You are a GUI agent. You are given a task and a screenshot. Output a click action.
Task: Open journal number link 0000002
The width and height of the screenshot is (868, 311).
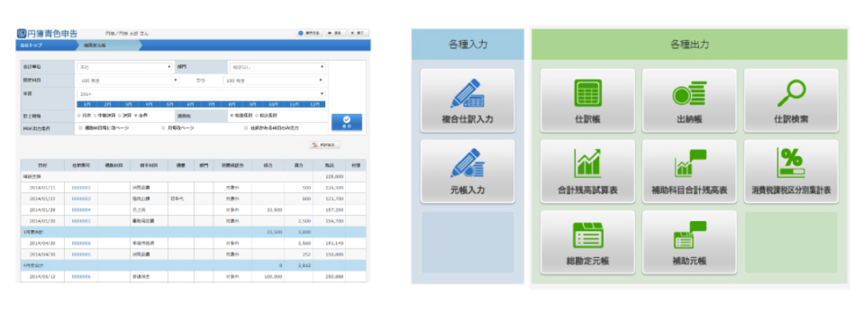click(x=81, y=188)
